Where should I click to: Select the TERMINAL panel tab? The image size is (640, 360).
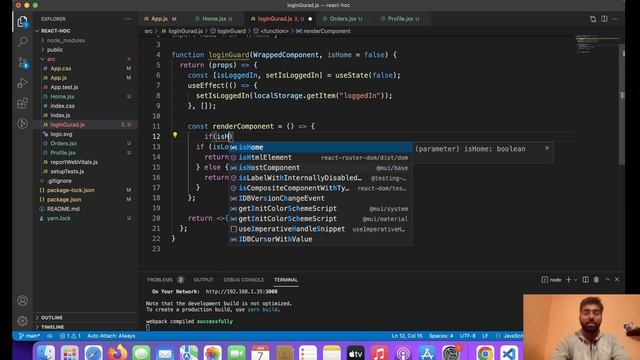point(286,280)
